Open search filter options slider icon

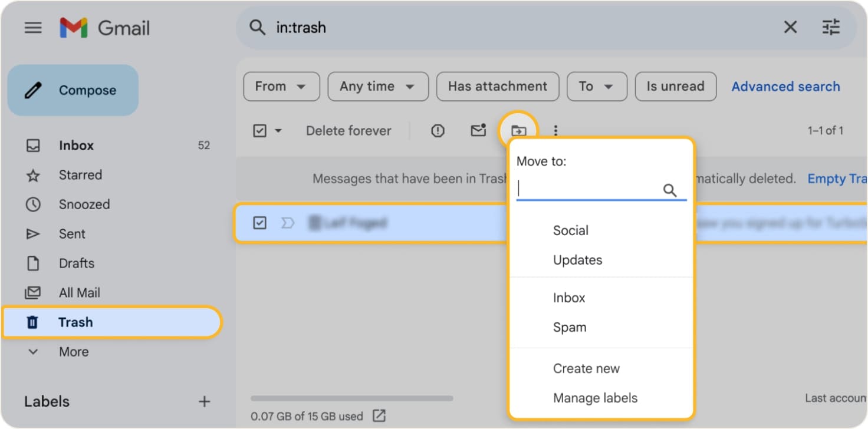(x=831, y=28)
